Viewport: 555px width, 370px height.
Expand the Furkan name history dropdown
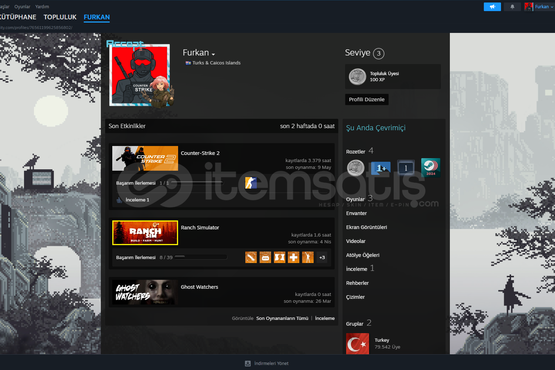(213, 54)
